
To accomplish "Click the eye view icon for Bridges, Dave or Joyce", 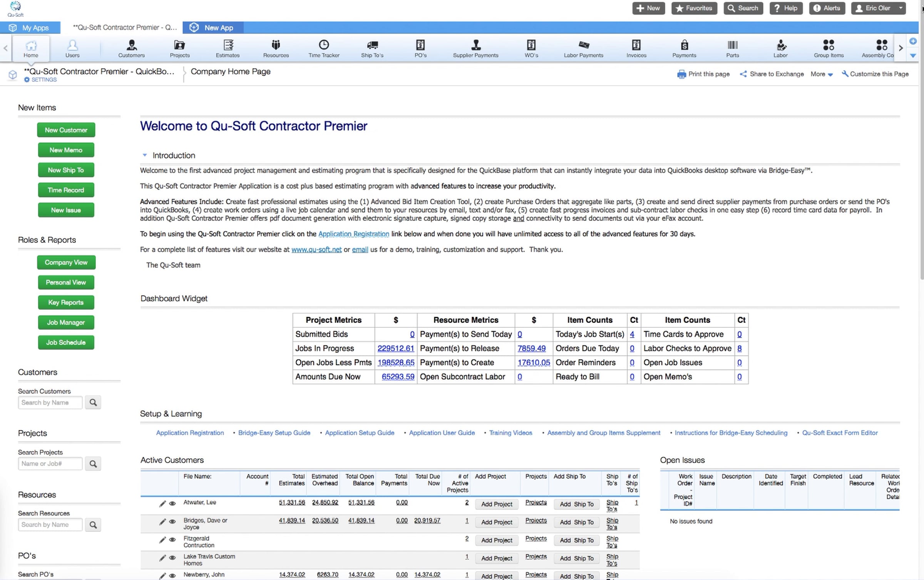I will coord(172,522).
